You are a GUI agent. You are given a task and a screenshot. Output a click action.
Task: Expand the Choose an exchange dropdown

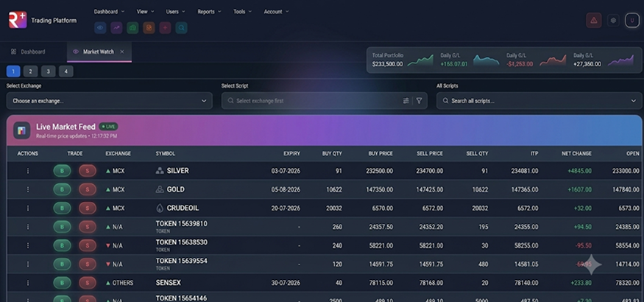pos(109,101)
